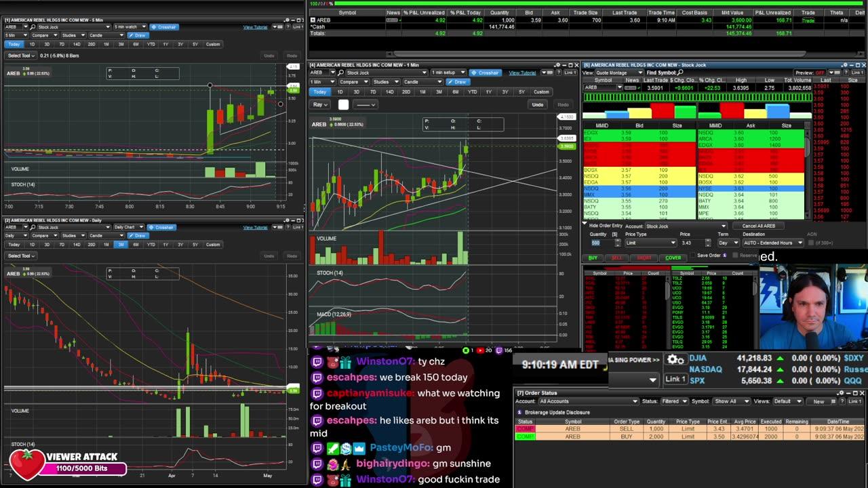The image size is (868, 488).
Task: Click the Trade link in AREB position row
Action: [808, 20]
